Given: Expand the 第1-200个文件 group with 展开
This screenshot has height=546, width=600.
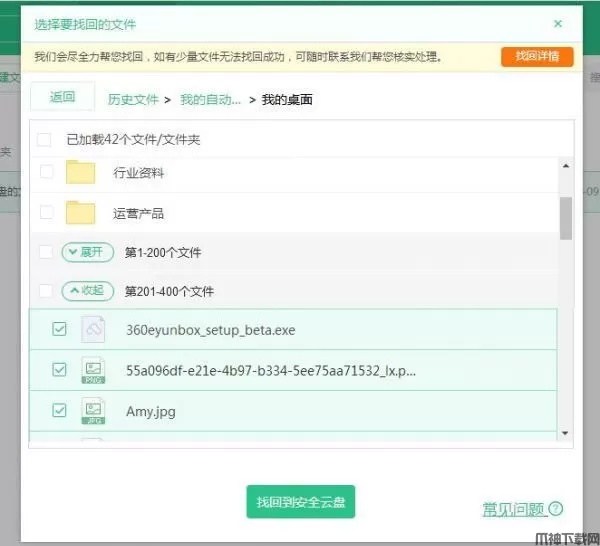Looking at the screenshot, I should pyautogui.click(x=88, y=252).
